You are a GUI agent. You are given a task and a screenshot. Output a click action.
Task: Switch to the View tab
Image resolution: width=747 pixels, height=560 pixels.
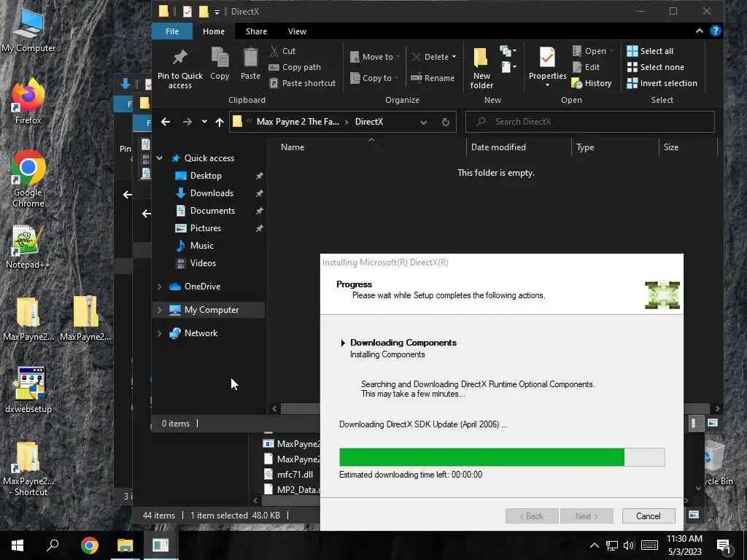coord(297,31)
